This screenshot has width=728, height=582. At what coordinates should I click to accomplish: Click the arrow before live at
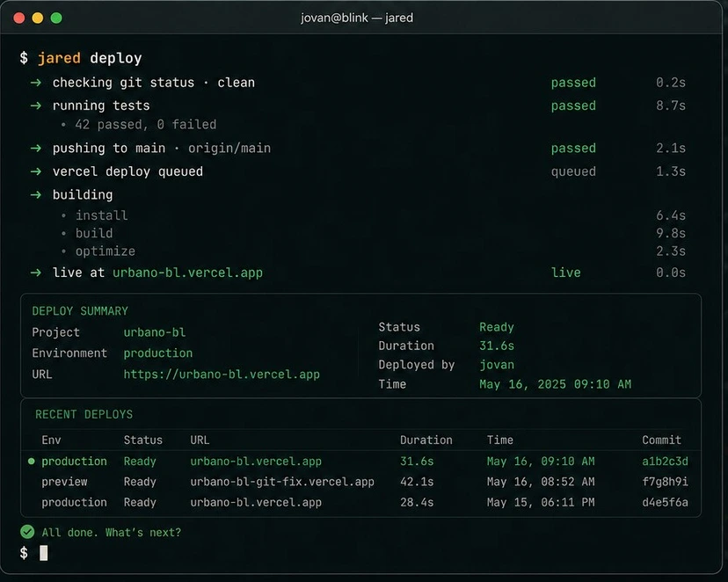coord(36,273)
